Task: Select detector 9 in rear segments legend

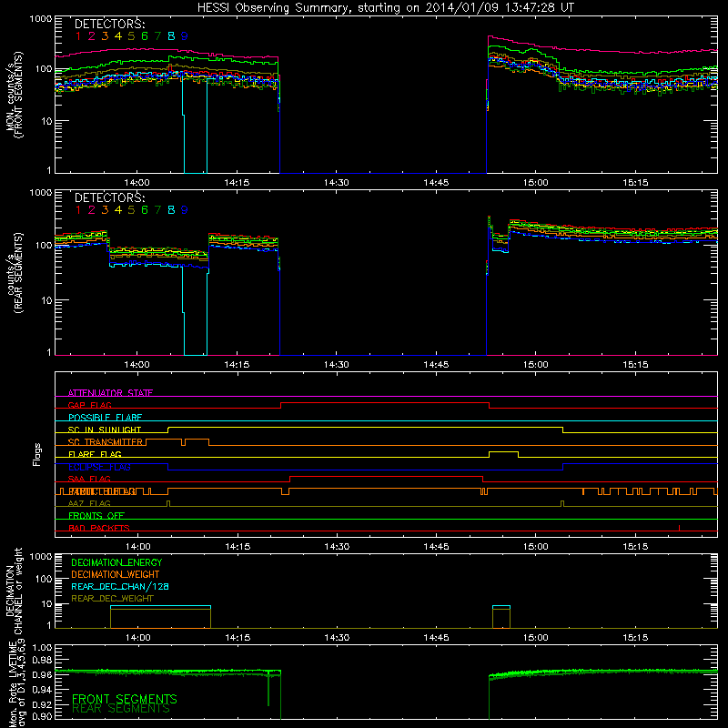Action: coord(185,210)
